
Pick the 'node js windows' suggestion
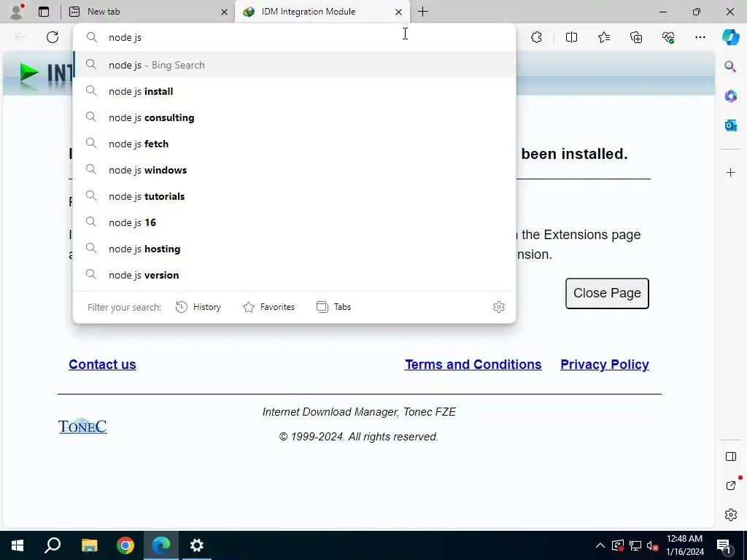point(295,169)
